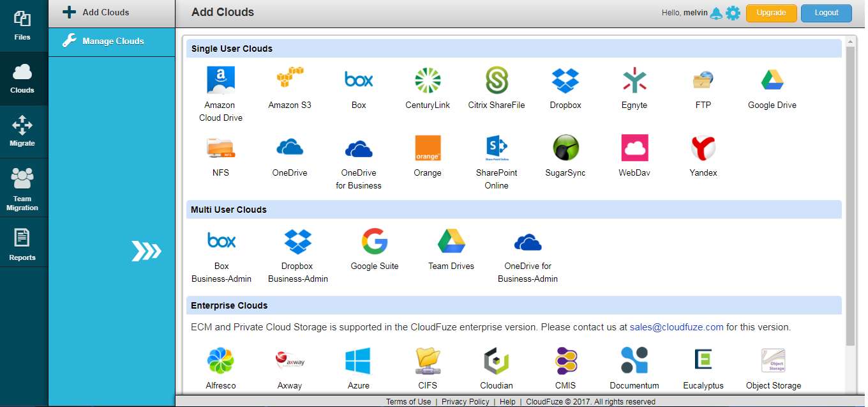Switch to the Manage Clouds tab
The height and width of the screenshot is (407, 868).
click(x=112, y=42)
